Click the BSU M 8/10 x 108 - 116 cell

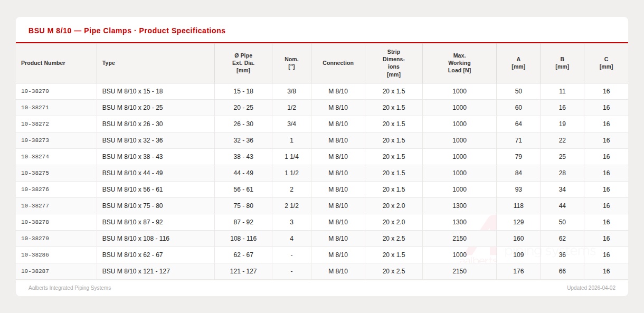pos(136,239)
